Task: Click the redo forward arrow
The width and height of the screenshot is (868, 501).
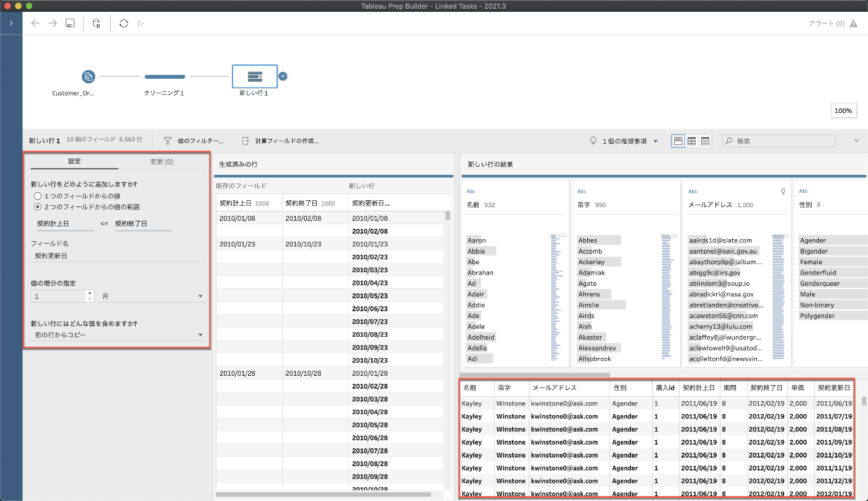Action: [53, 23]
